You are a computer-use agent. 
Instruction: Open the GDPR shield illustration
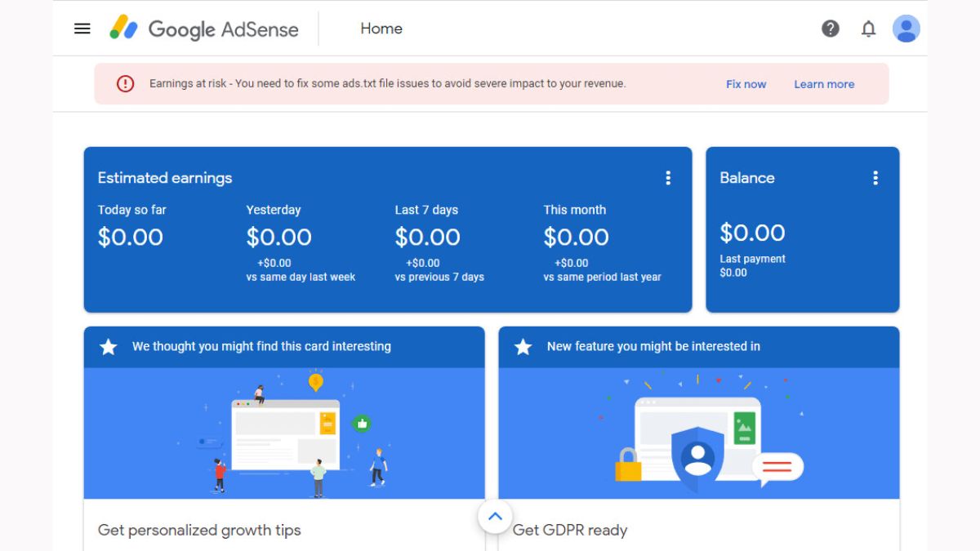[x=699, y=433]
